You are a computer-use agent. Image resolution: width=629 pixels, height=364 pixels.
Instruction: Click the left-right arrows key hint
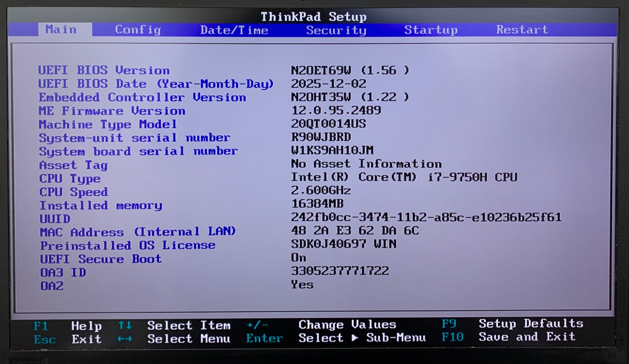[x=125, y=339]
